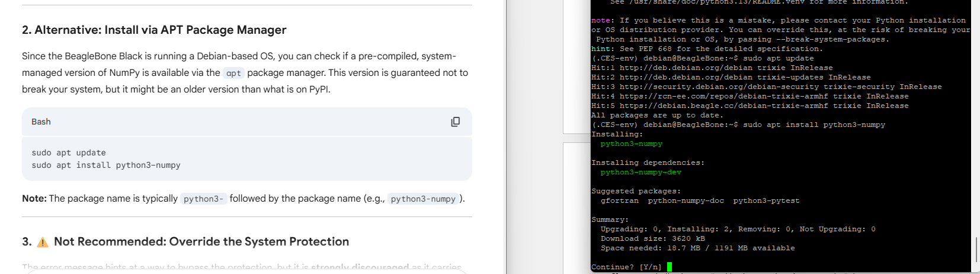
Task: Click the terminal cursor after Continue? [Y/n]
Action: click(670, 267)
